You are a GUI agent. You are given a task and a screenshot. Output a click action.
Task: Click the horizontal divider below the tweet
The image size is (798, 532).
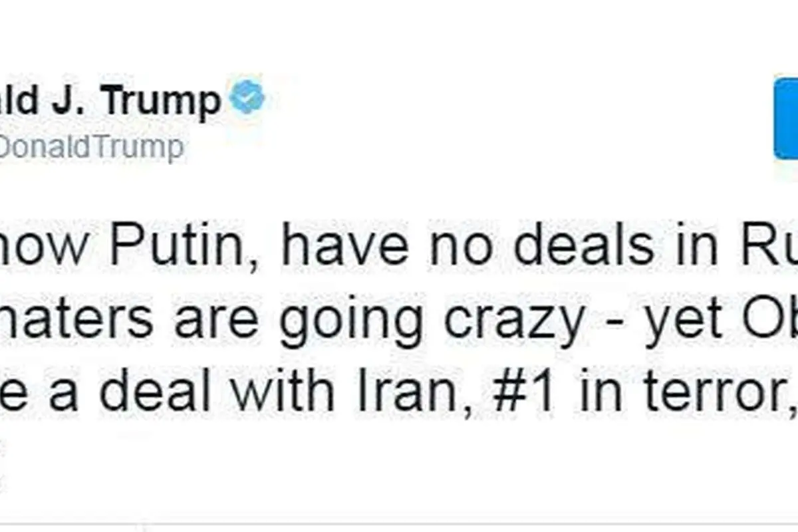[399, 518]
